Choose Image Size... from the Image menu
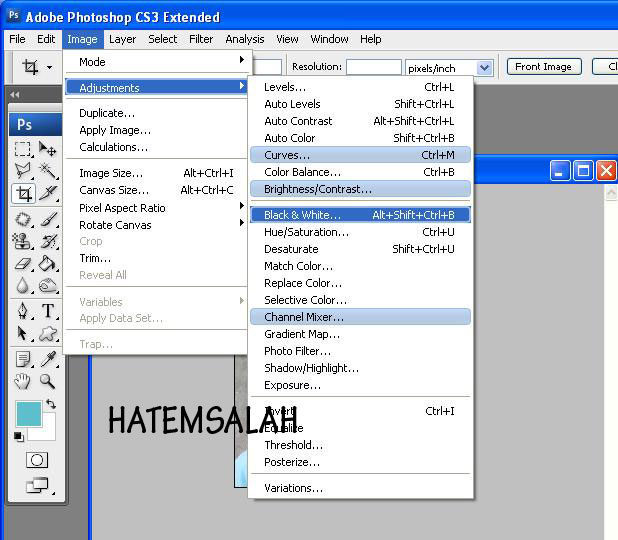Image resolution: width=618 pixels, height=540 pixels. 156,173
